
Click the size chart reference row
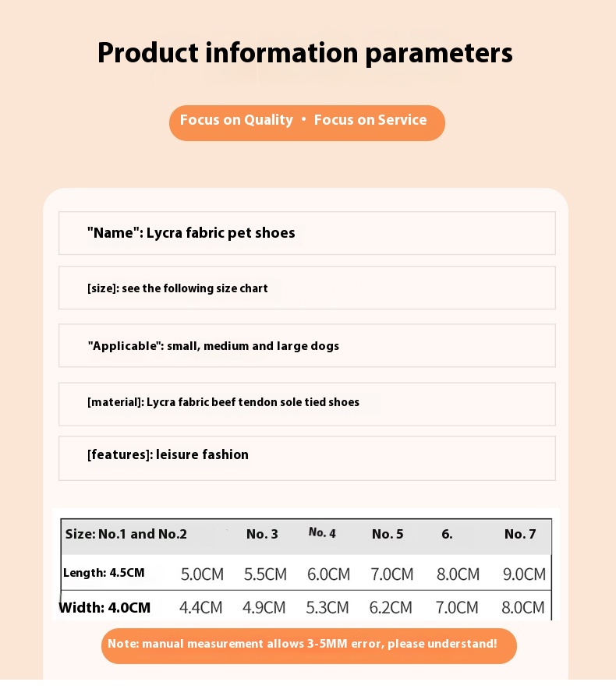[x=306, y=288]
